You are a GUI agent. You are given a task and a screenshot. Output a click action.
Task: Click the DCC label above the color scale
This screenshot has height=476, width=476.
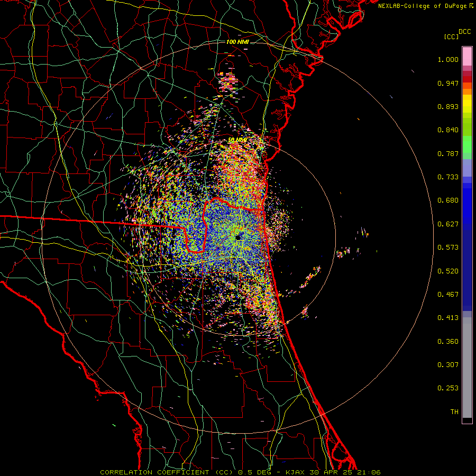coord(464,32)
